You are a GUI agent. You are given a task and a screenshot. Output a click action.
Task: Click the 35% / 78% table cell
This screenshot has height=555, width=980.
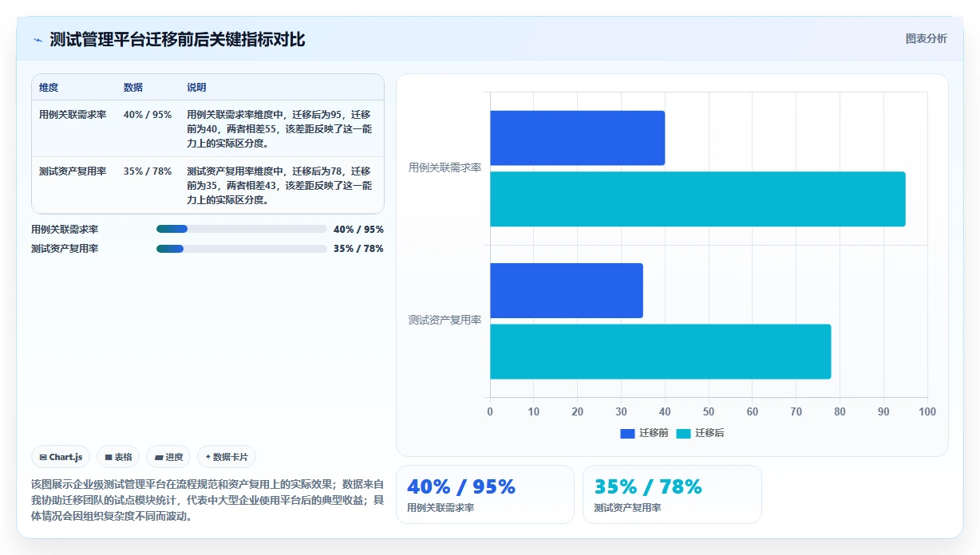point(148,171)
